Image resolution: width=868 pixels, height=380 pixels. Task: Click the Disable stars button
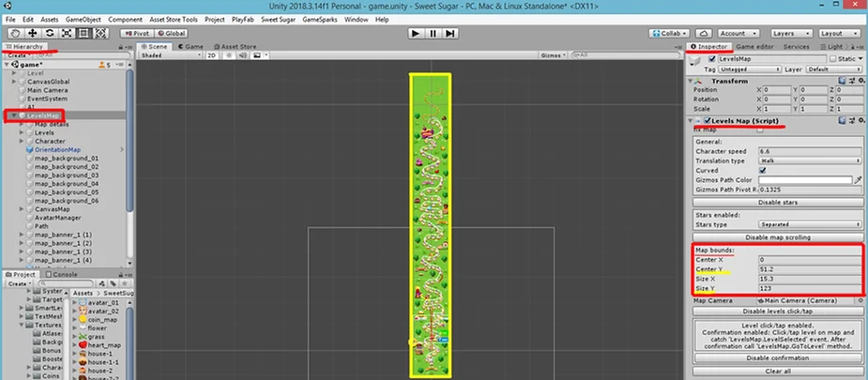click(x=777, y=202)
